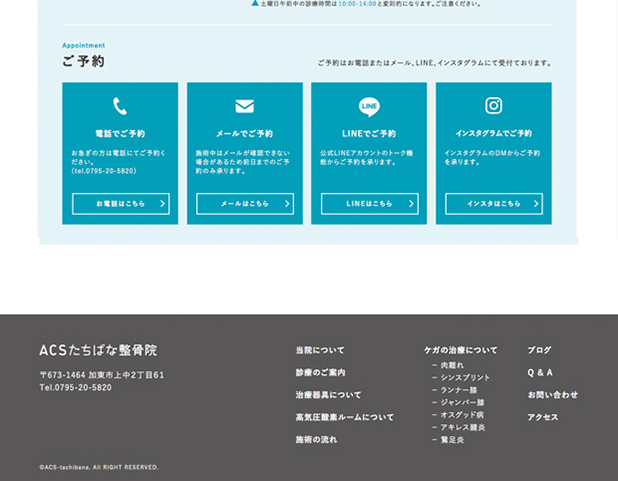Click the footer Tel.0795-20-5820 number

(75, 388)
